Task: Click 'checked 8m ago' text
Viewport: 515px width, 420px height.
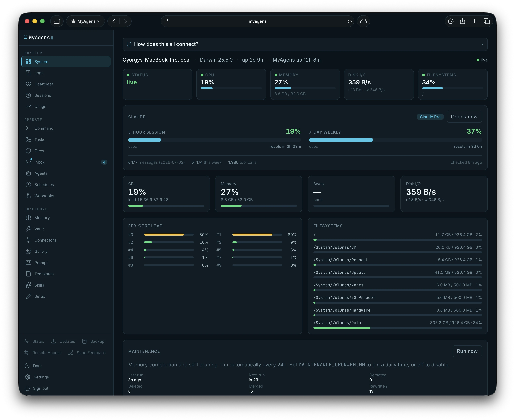Action: 466,162
